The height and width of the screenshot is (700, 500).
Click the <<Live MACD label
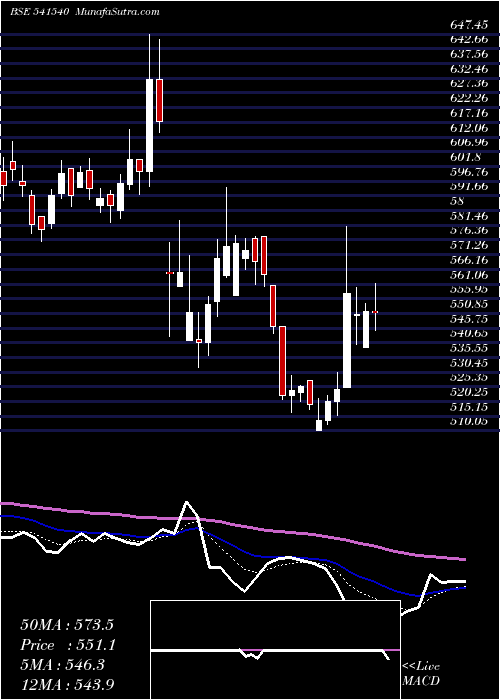coord(421,674)
